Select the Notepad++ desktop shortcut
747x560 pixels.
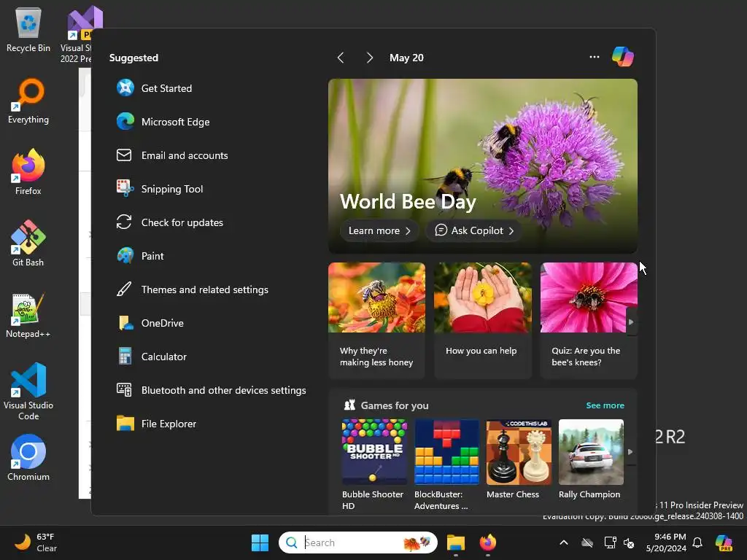coord(28,315)
